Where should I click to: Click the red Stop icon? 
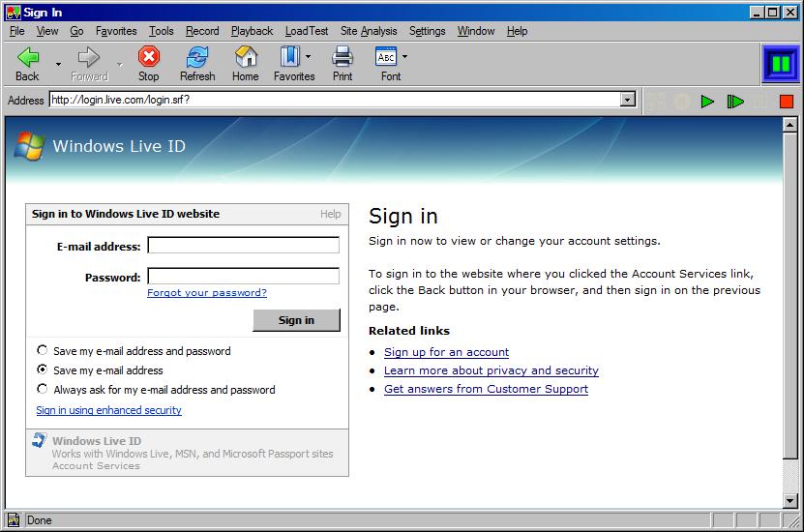149,56
